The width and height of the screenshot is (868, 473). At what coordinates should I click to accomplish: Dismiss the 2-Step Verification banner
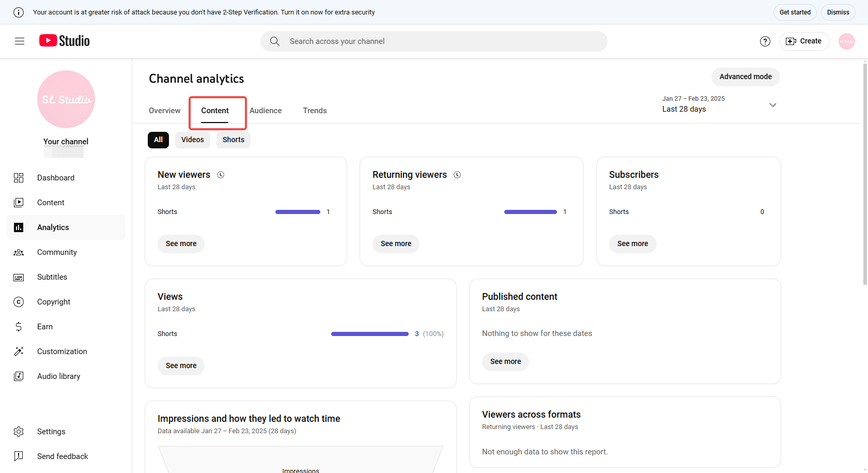coord(838,12)
